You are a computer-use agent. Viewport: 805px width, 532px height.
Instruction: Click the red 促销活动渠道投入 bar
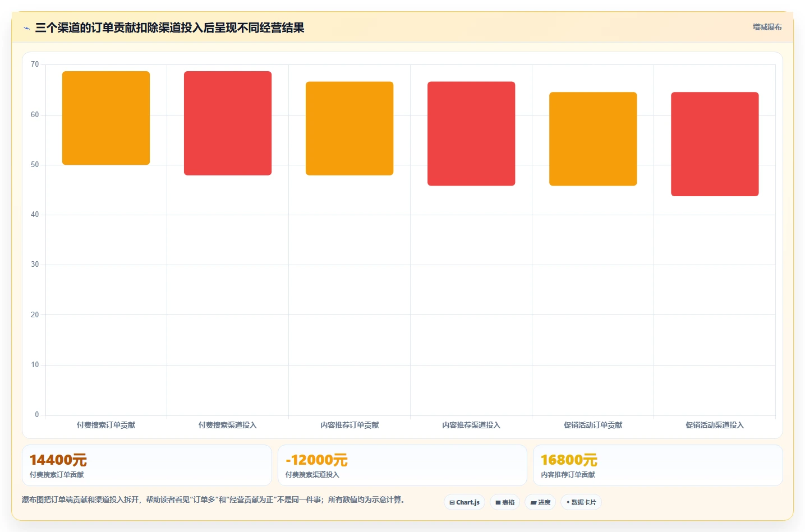pos(715,144)
